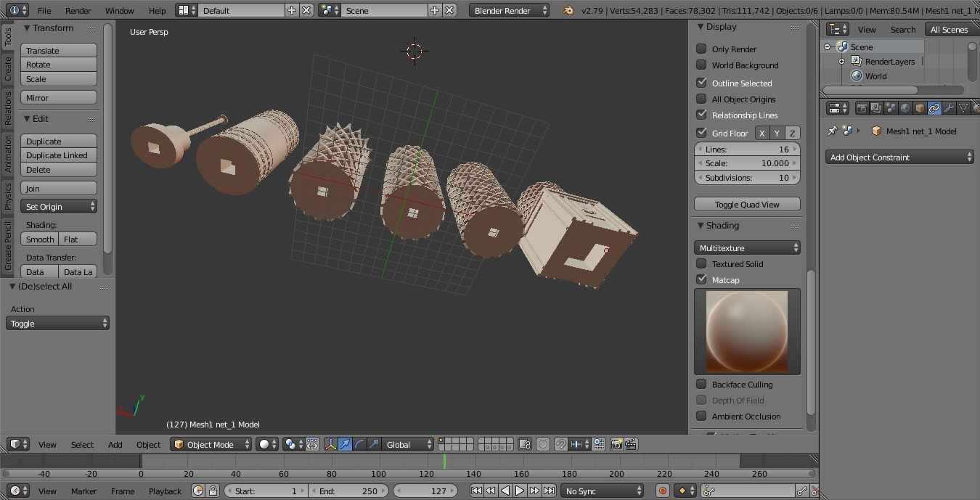
Task: Enable Backface Culling checkbox
Action: [x=701, y=384]
